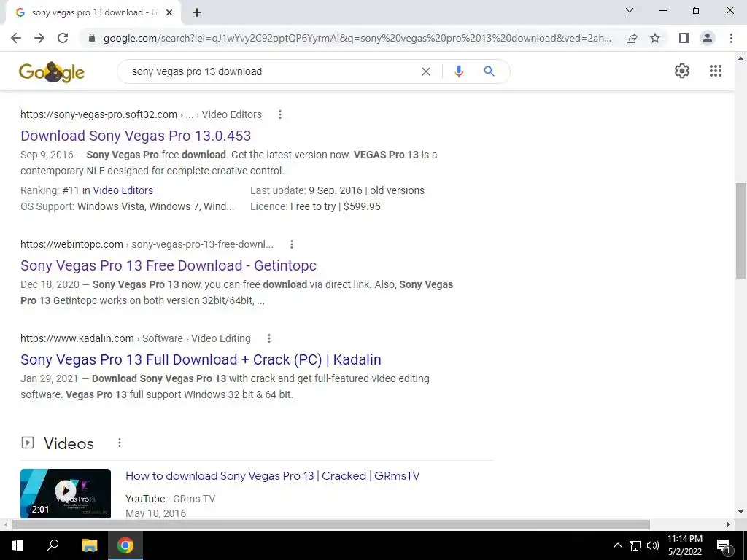Open File Explorer from the taskbar
747x560 pixels.
(89, 545)
